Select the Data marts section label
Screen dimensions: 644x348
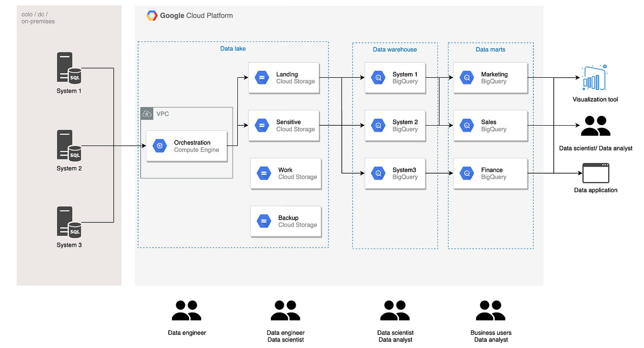tap(490, 49)
